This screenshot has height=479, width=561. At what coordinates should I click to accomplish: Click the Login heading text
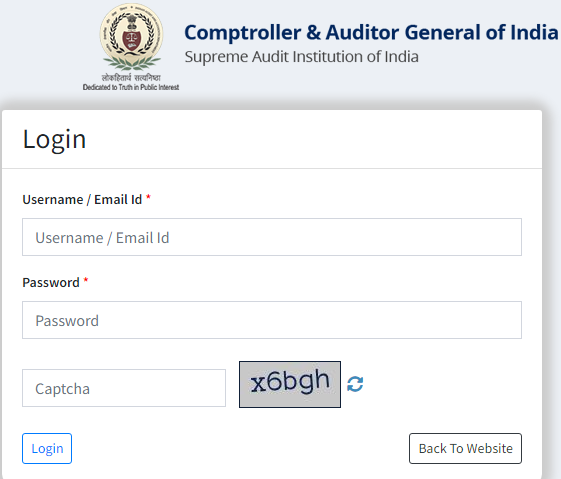[x=54, y=140]
